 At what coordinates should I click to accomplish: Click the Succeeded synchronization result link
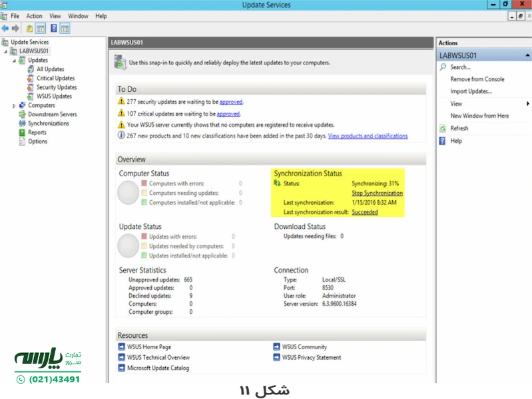pyautogui.click(x=365, y=212)
